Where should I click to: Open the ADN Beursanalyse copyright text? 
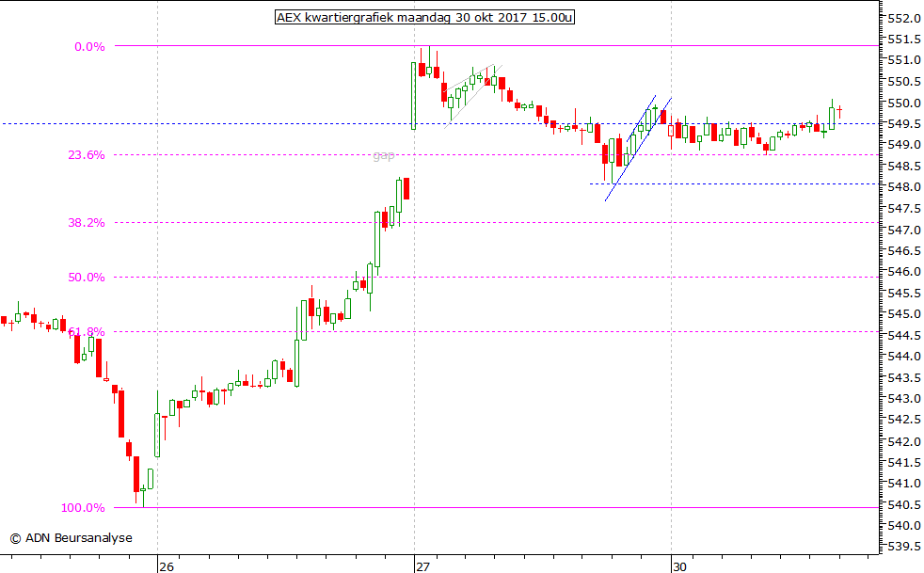coord(71,538)
